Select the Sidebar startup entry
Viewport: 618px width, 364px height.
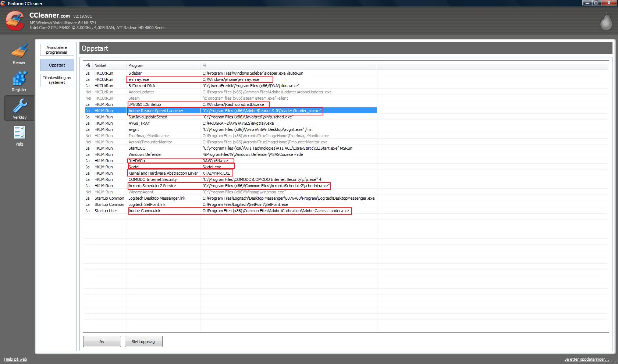point(230,73)
